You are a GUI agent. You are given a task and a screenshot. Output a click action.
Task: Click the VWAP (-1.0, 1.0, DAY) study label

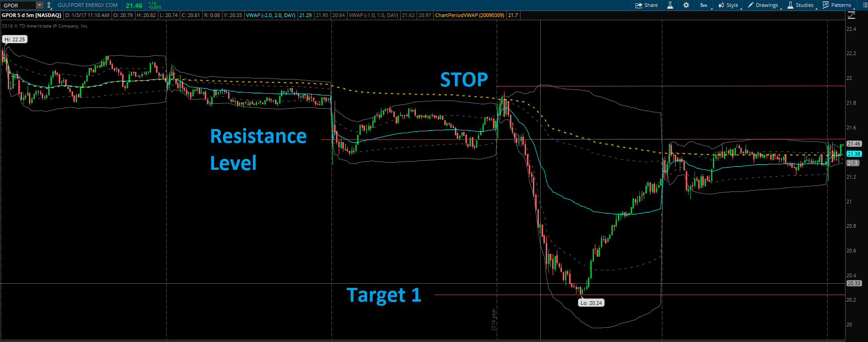pyautogui.click(x=374, y=15)
